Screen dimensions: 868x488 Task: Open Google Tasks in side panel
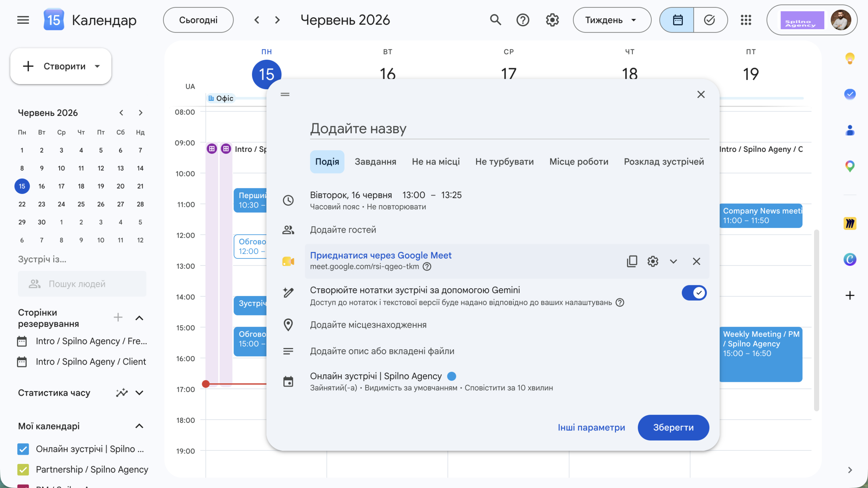point(850,94)
